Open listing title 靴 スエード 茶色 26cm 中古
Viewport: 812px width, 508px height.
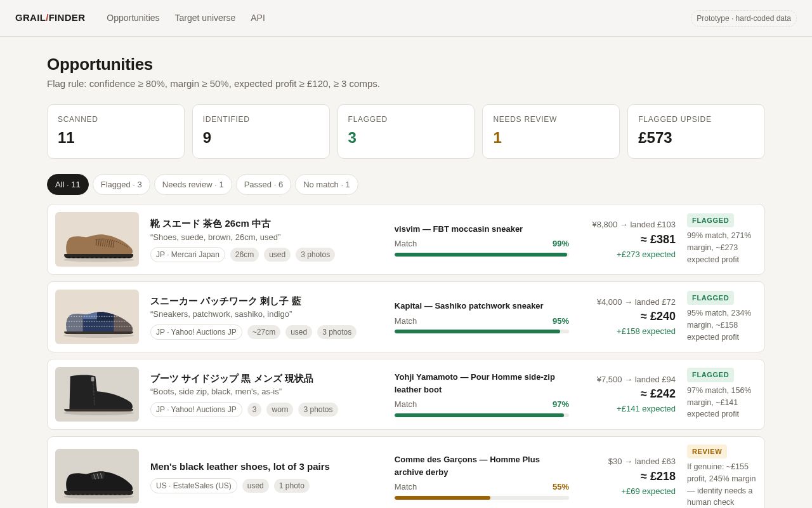(211, 224)
